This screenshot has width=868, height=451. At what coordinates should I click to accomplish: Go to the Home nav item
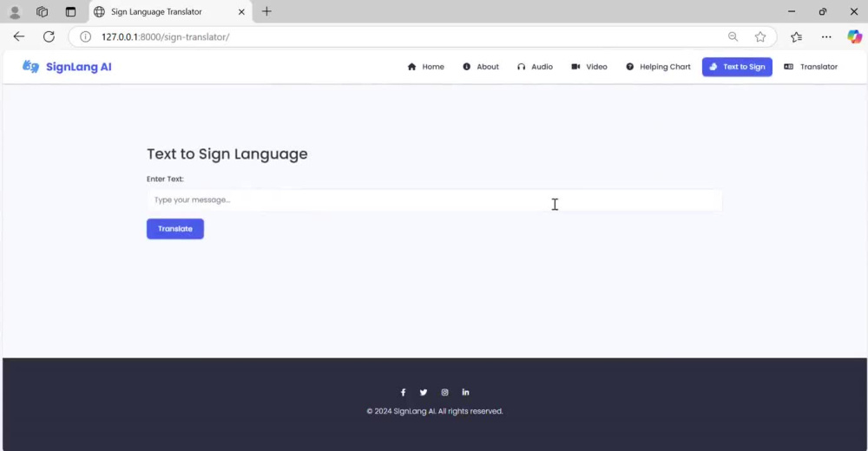coord(425,67)
